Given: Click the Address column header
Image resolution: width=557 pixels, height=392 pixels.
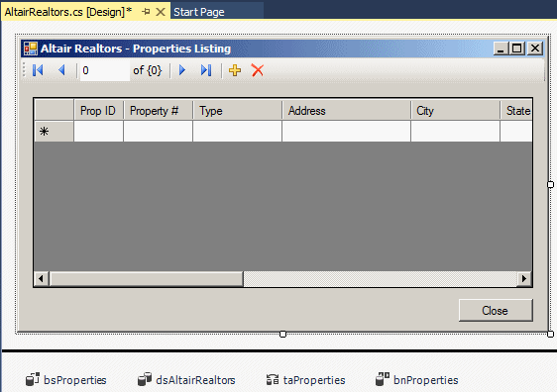Looking at the screenshot, I should click(x=347, y=111).
